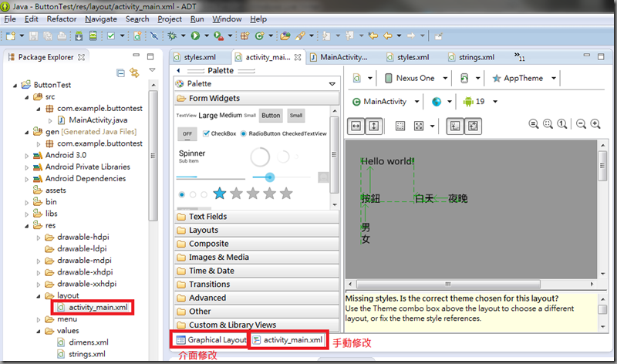This screenshot has width=617, height=364.
Task: Click the Forward navigation arrow in toolbar
Action: point(411,35)
